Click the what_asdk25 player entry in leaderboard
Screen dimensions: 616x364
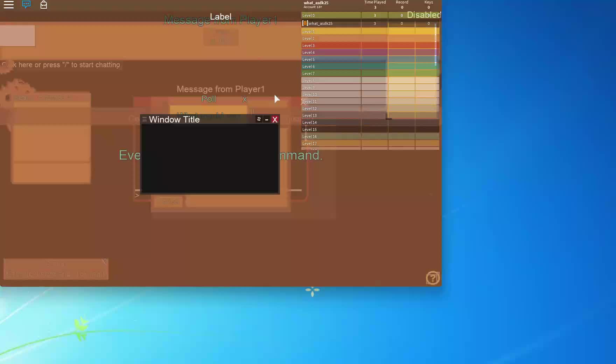point(321,23)
